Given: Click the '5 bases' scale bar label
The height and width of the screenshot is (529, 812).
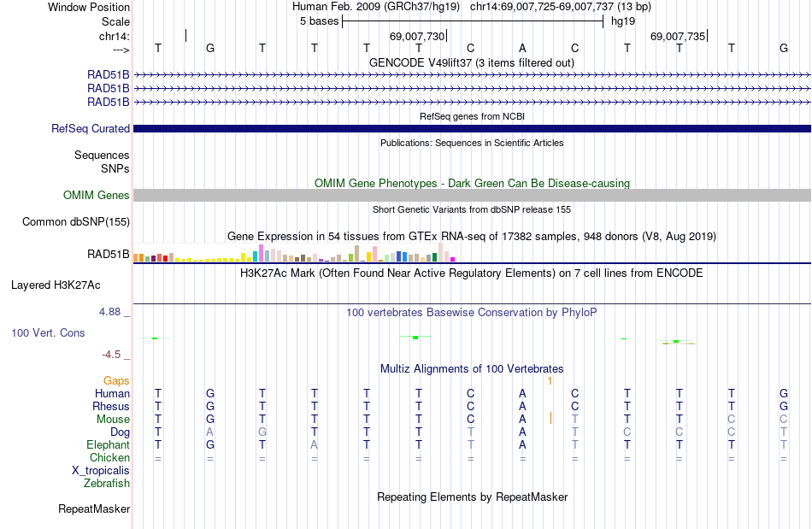Looking at the screenshot, I should coord(319,21).
